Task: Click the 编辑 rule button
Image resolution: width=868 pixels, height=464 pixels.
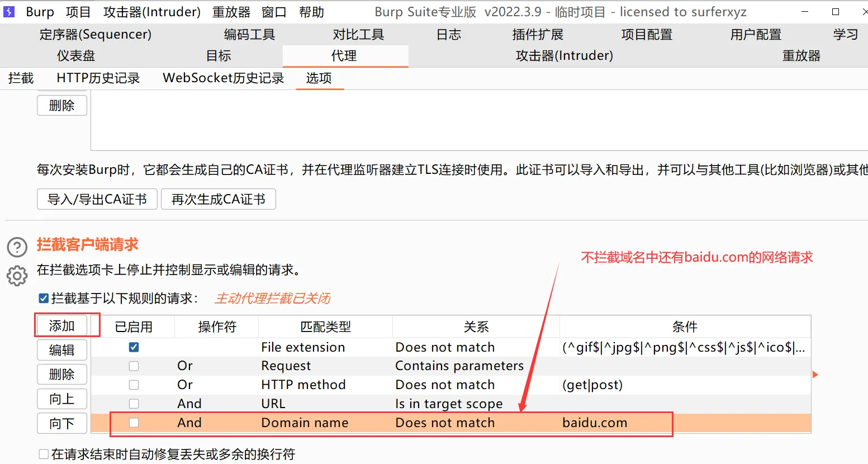Action: point(62,351)
